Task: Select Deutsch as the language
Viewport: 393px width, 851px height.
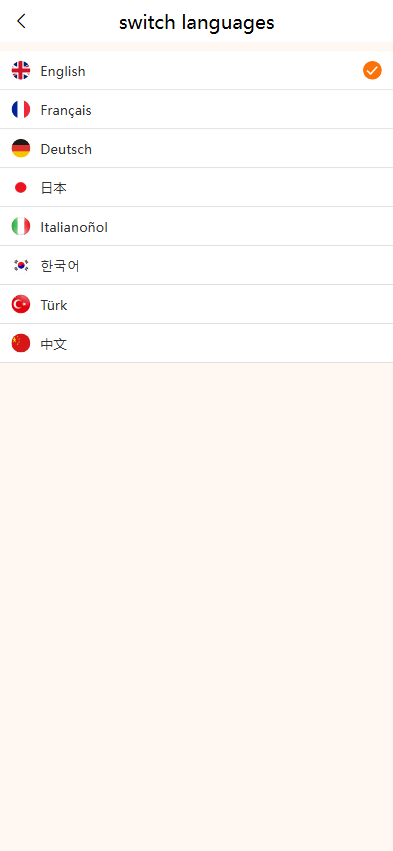Action: (x=196, y=149)
